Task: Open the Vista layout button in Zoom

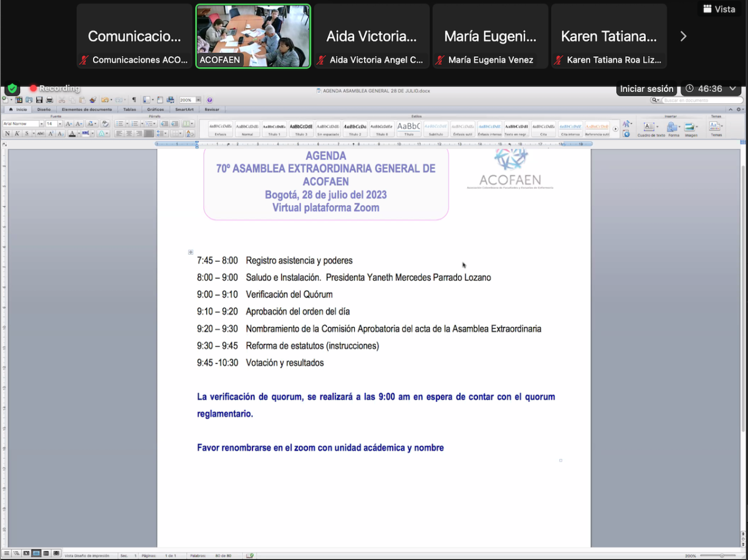Action: point(719,9)
